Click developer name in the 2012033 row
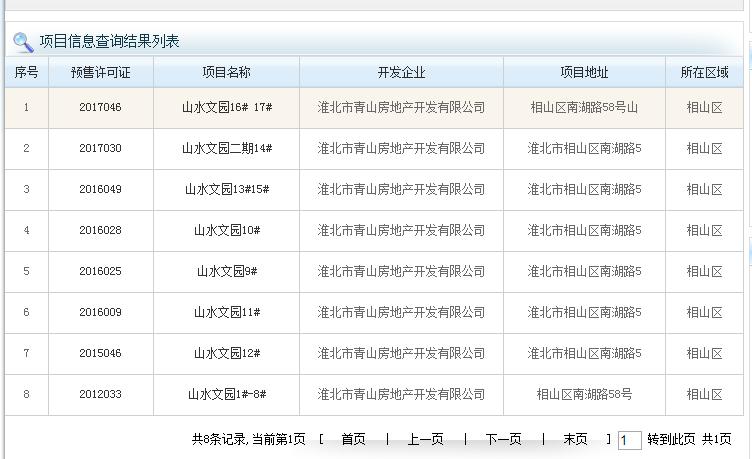Viewport: 752px width, 459px height. click(x=401, y=394)
